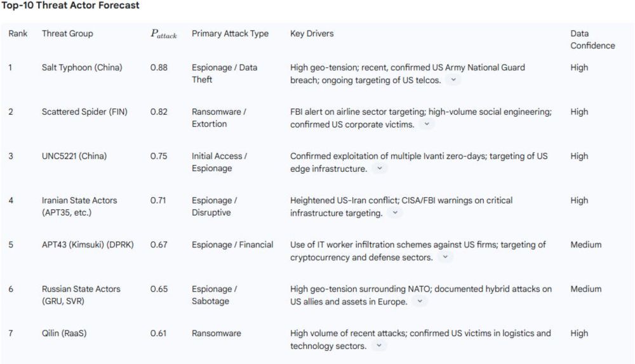Image resolution: width=635 pixels, height=364 pixels.
Task: Expand Salt Typhoon key drivers chevron
Action: pyautogui.click(x=453, y=80)
